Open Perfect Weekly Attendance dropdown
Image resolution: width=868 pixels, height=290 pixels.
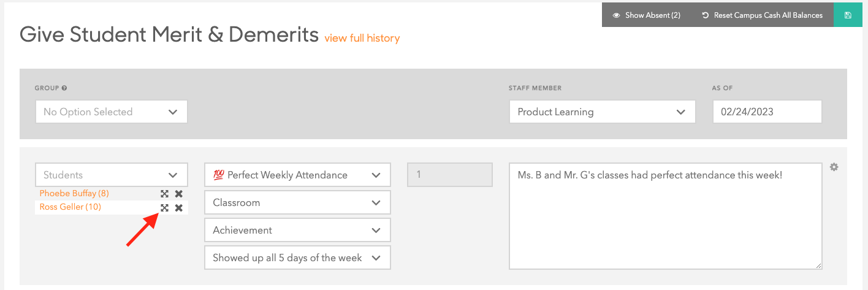(297, 175)
